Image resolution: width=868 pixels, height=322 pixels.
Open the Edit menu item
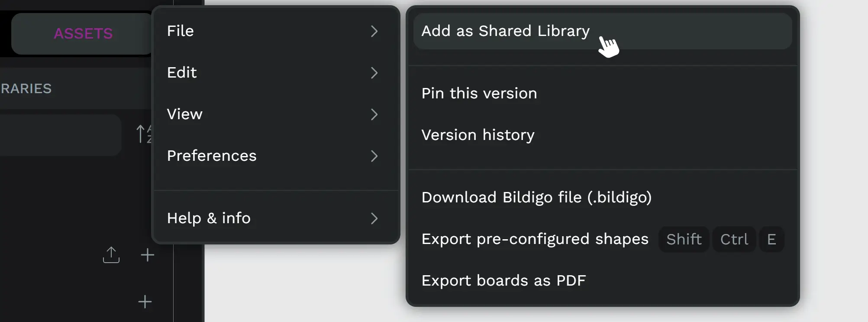coord(182,73)
